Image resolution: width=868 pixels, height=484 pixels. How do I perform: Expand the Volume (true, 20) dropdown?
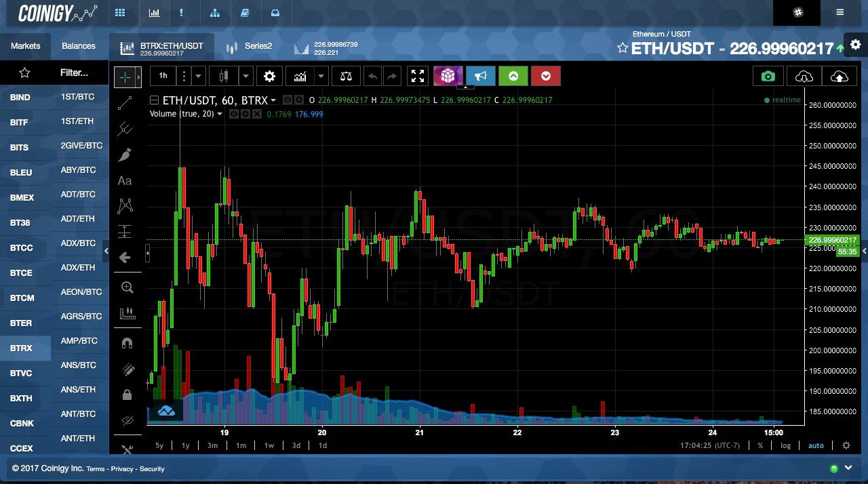(220, 114)
